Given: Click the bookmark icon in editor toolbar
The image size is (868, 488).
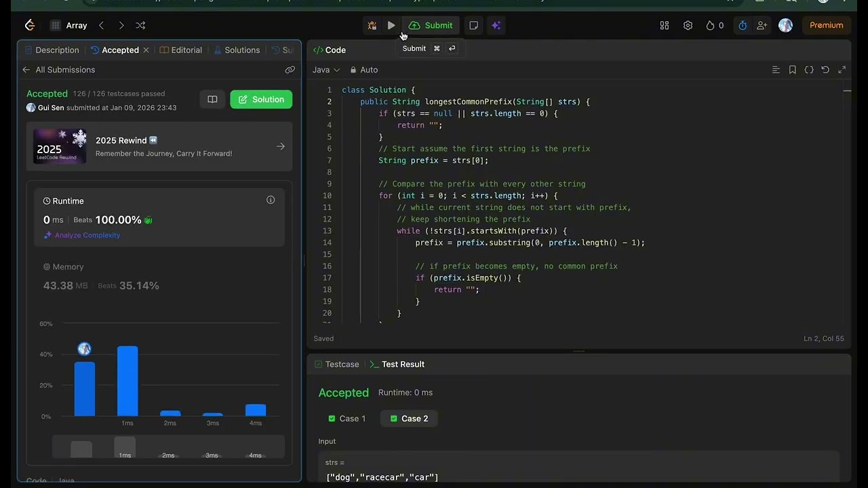Looking at the screenshot, I should (792, 70).
